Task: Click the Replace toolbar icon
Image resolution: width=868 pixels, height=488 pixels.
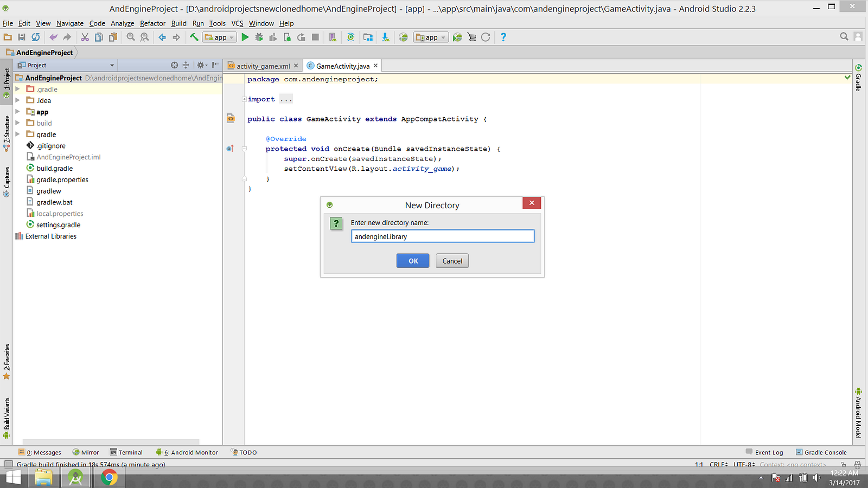Action: pyautogui.click(x=144, y=37)
